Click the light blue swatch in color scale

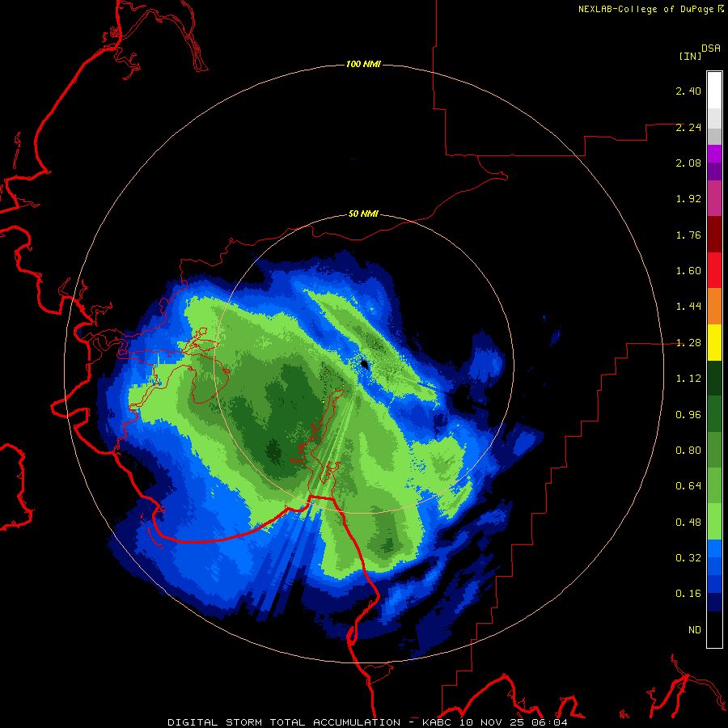tap(714, 548)
